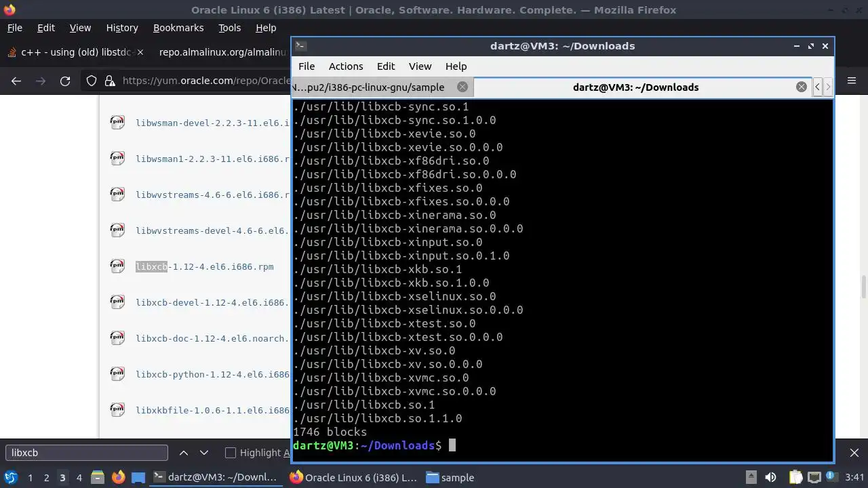Open the application launcher menu in taskbar
The width and height of the screenshot is (868, 488).
11,477
